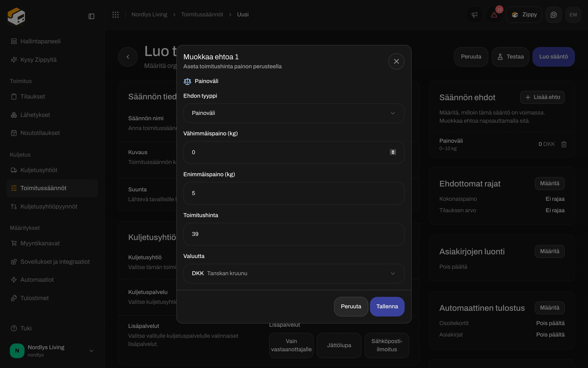588x368 pixels.
Task: Close the Muokkaa ehtoa dialog
Action: (396, 61)
